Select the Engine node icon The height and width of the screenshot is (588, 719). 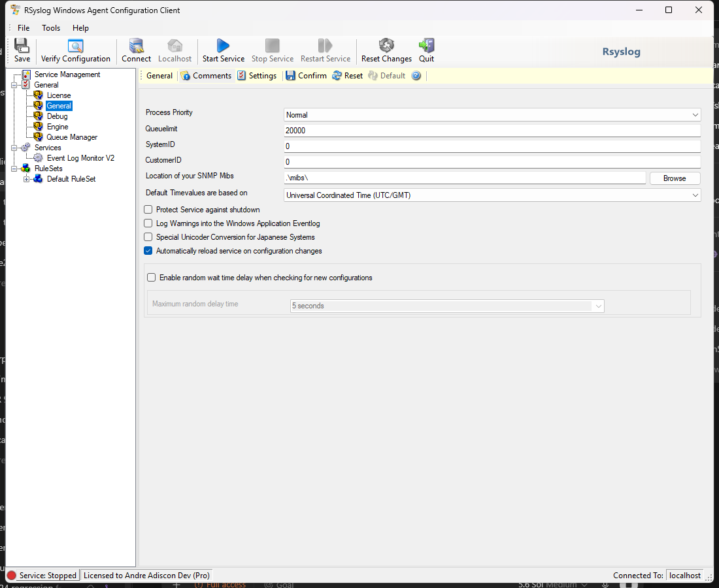[39, 127]
